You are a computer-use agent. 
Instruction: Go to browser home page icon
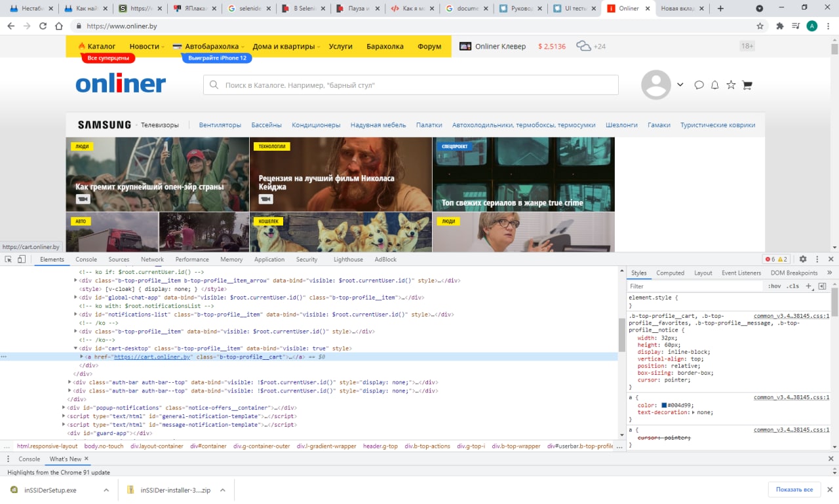click(x=59, y=26)
